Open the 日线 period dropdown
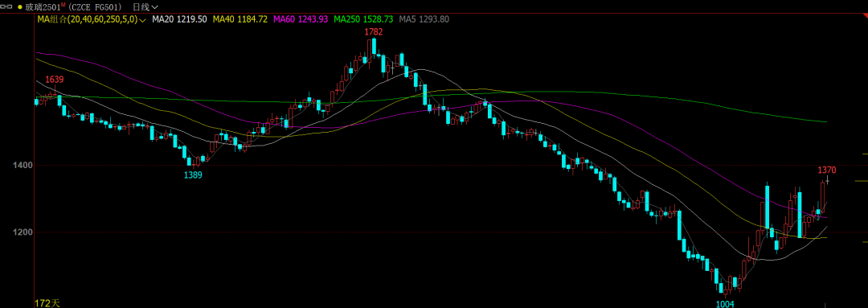Viewport: 868px width, 308px height. click(x=145, y=7)
